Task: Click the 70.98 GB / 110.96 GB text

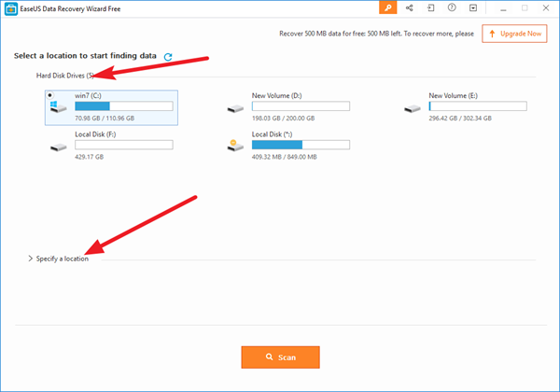Action: [x=105, y=119]
